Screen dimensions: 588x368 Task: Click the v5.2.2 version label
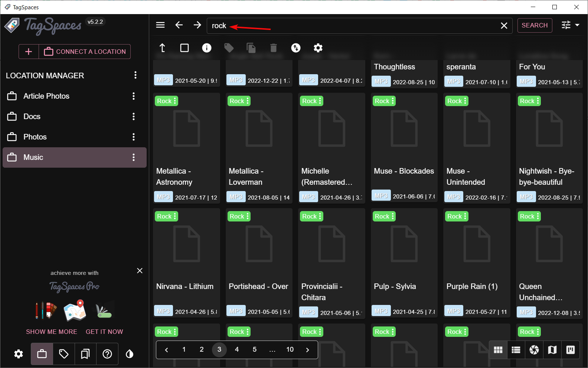tap(95, 22)
